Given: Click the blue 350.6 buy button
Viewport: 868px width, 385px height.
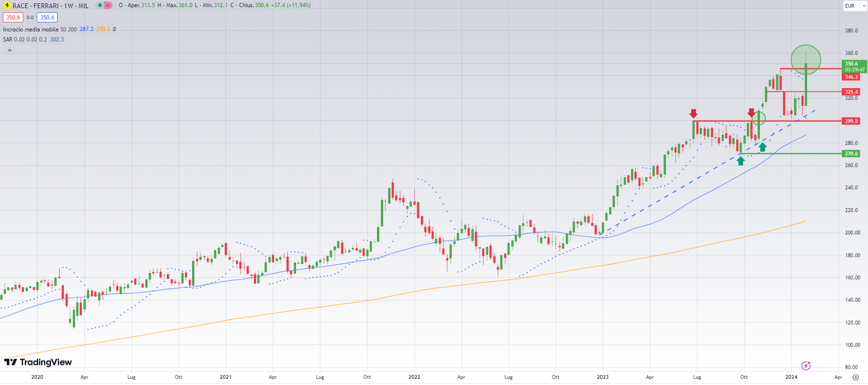Looking at the screenshot, I should pos(47,18).
